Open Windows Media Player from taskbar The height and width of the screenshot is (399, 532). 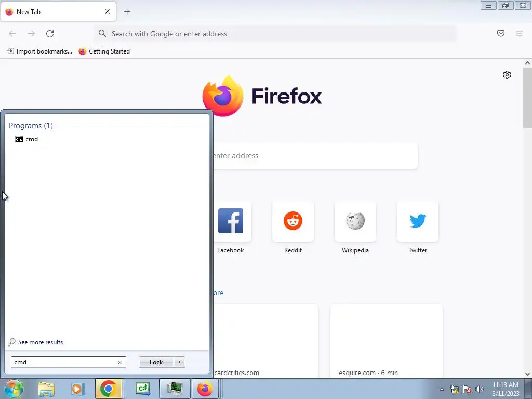pos(77,389)
